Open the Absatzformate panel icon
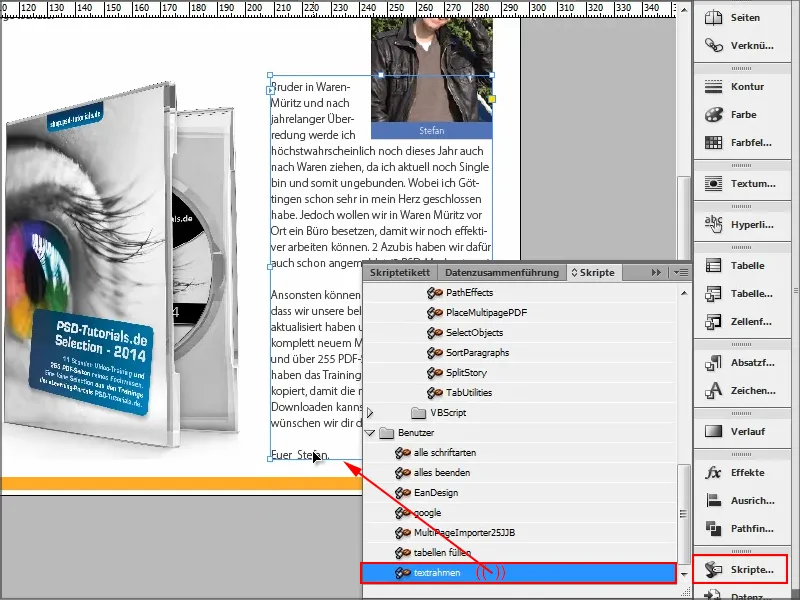This screenshot has width=800, height=600. coord(713,363)
